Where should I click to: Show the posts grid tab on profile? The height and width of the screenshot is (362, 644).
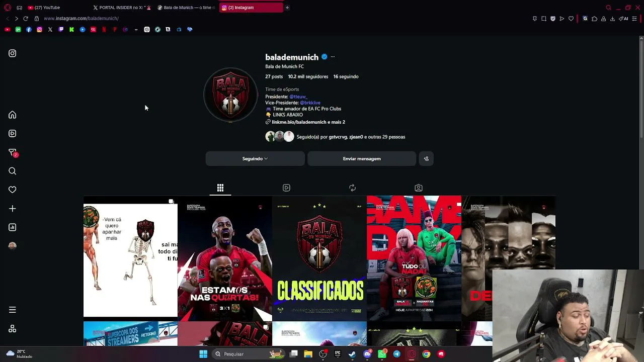[220, 188]
